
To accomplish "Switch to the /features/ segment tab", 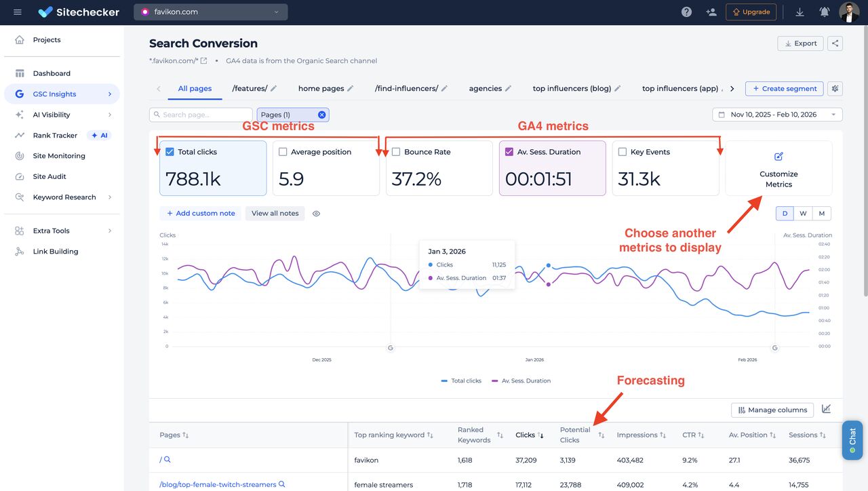I will tap(250, 89).
